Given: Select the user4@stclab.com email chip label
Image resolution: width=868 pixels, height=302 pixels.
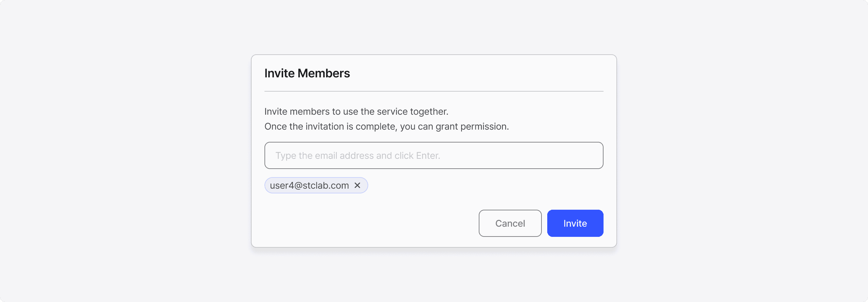Looking at the screenshot, I should pos(309,185).
